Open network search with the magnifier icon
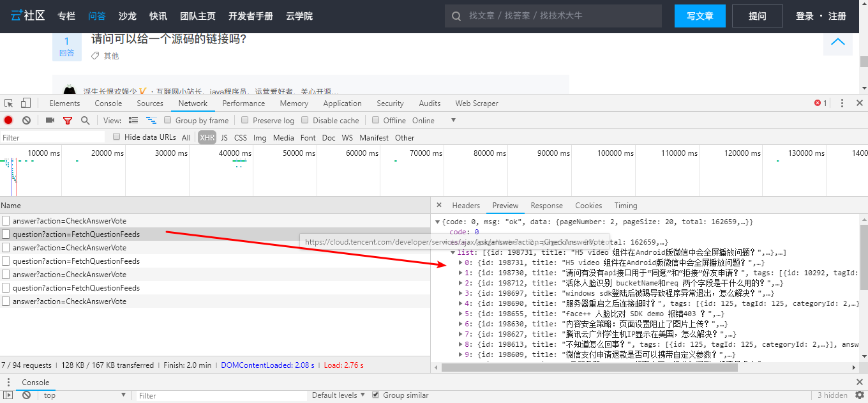This screenshot has width=868, height=403. pyautogui.click(x=85, y=120)
